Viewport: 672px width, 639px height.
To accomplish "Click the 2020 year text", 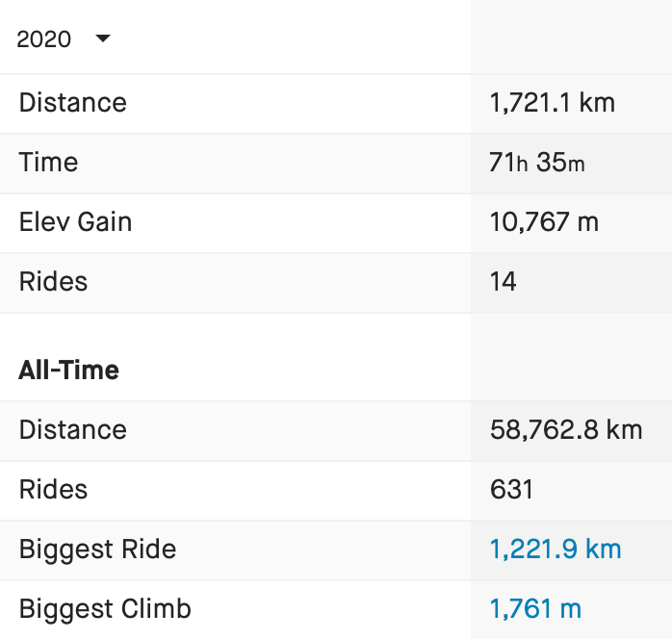I will (44, 39).
